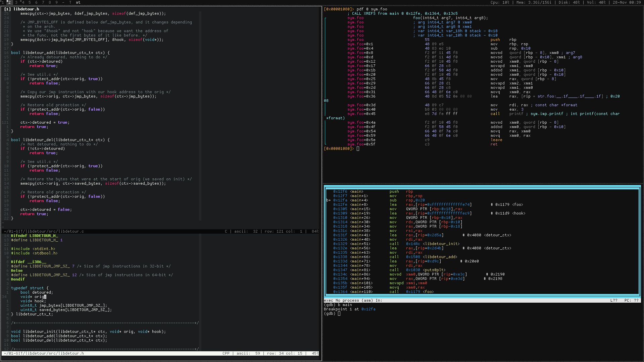Focus the radare2 prompt cursor
644x362 pixels.
[x=358, y=149]
